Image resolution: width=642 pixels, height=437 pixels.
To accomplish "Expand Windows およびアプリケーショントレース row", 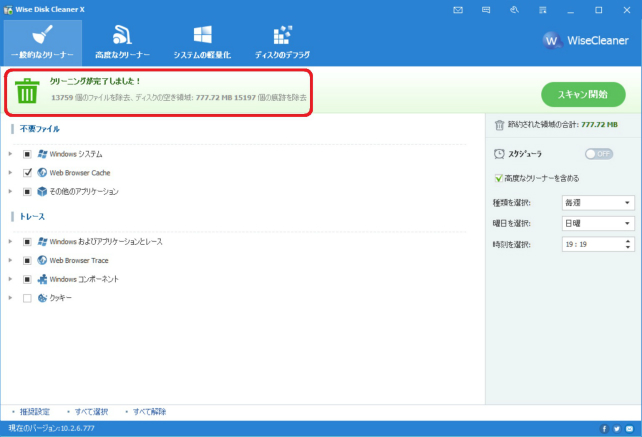I will coord(11,242).
